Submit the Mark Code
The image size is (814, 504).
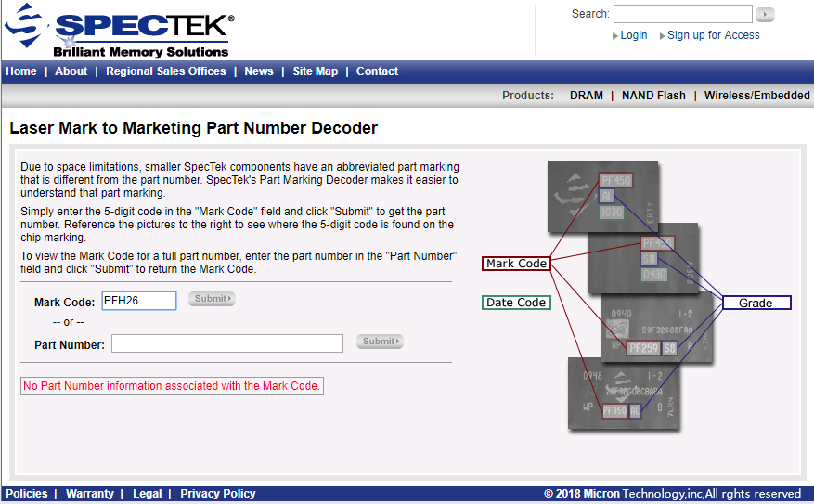tap(212, 299)
